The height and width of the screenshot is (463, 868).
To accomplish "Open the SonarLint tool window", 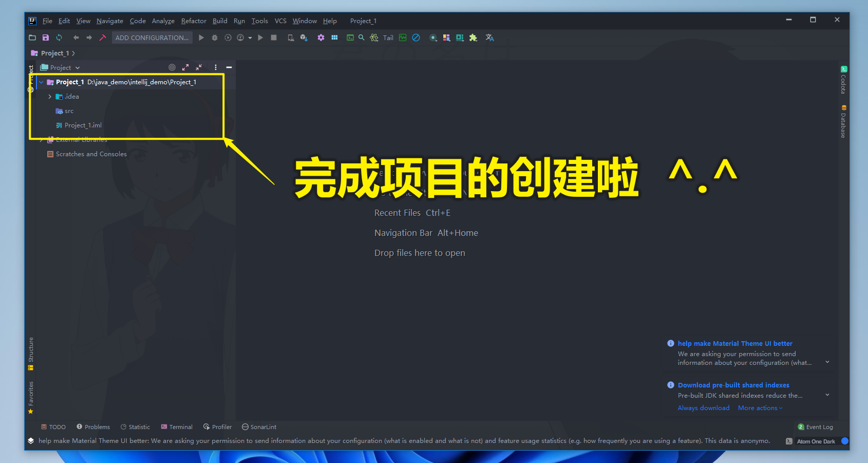I will [x=259, y=427].
